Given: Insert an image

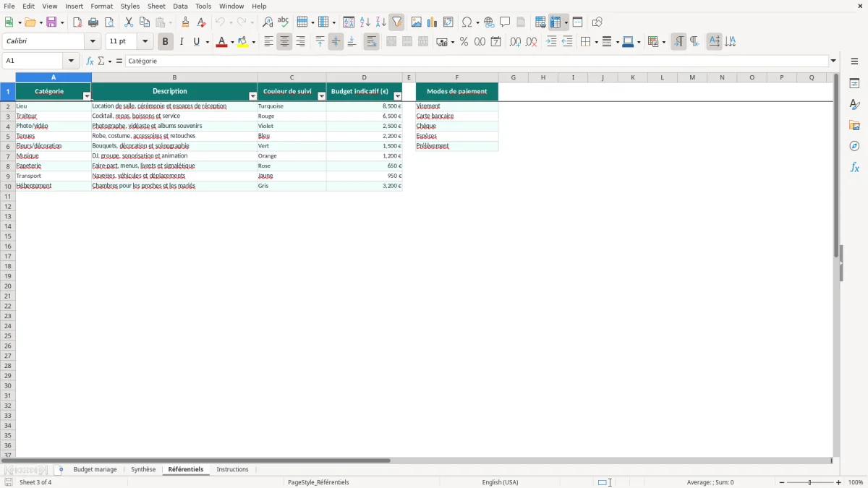Looking at the screenshot, I should click(417, 22).
